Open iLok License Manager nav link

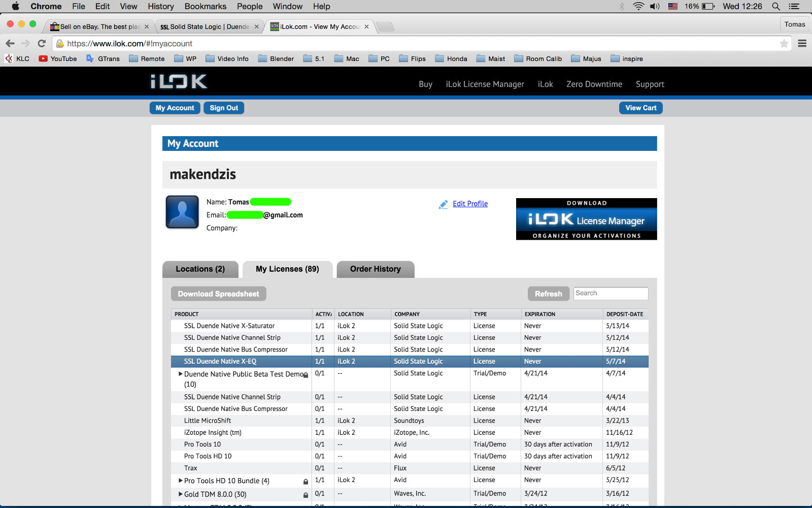point(485,84)
